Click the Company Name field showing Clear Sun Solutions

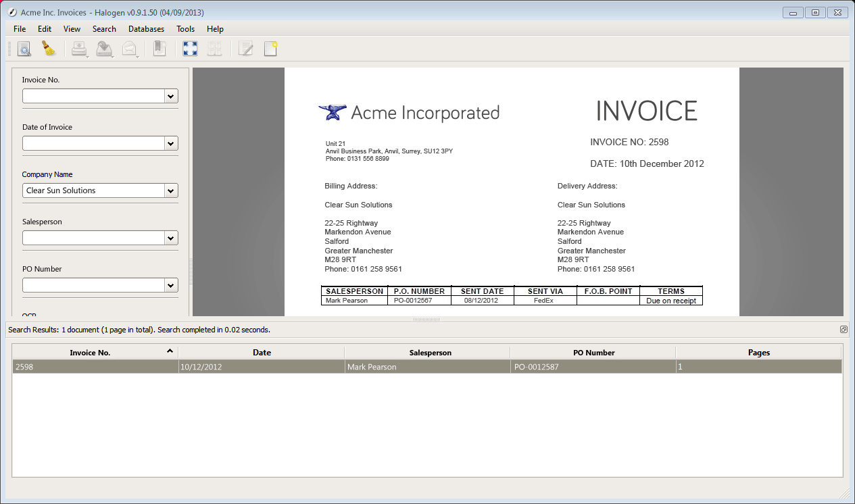(93, 191)
